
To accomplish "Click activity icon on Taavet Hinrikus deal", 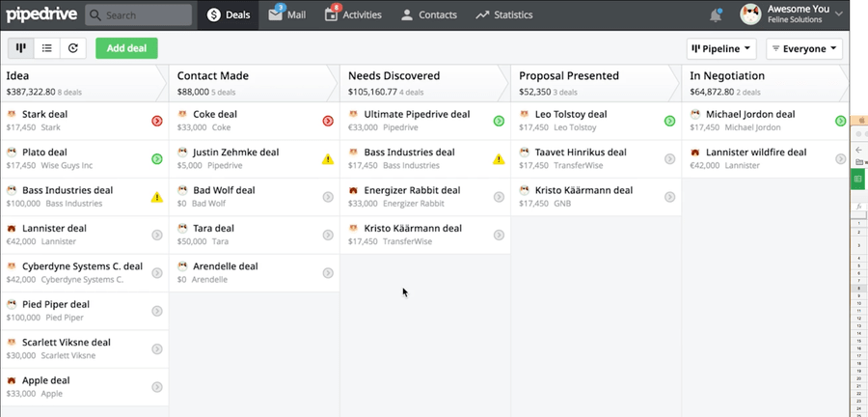I will (x=670, y=159).
